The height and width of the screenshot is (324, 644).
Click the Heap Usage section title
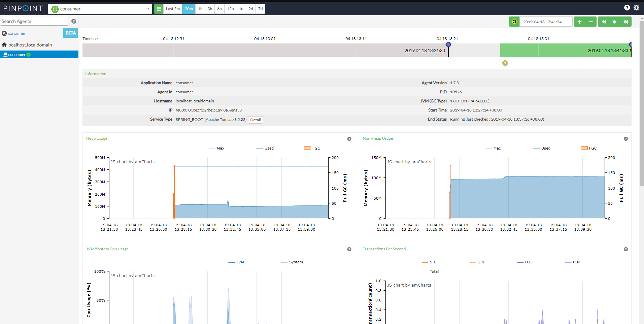(97, 138)
